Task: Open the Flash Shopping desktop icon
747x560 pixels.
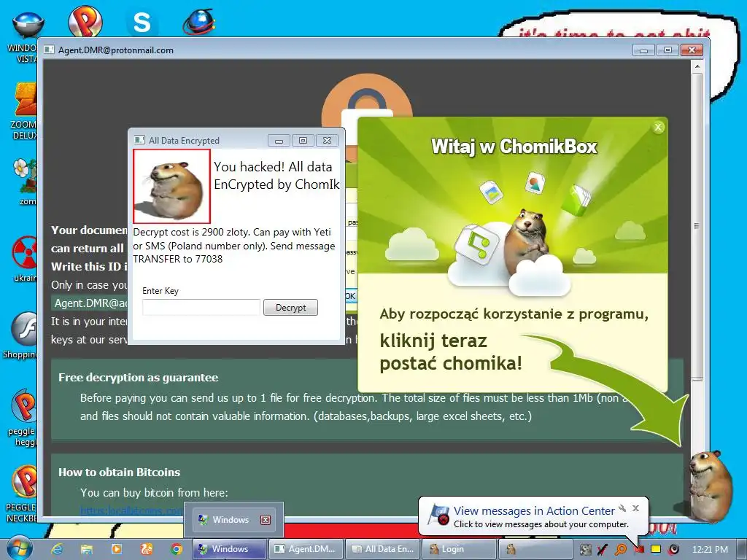Action: point(21,335)
